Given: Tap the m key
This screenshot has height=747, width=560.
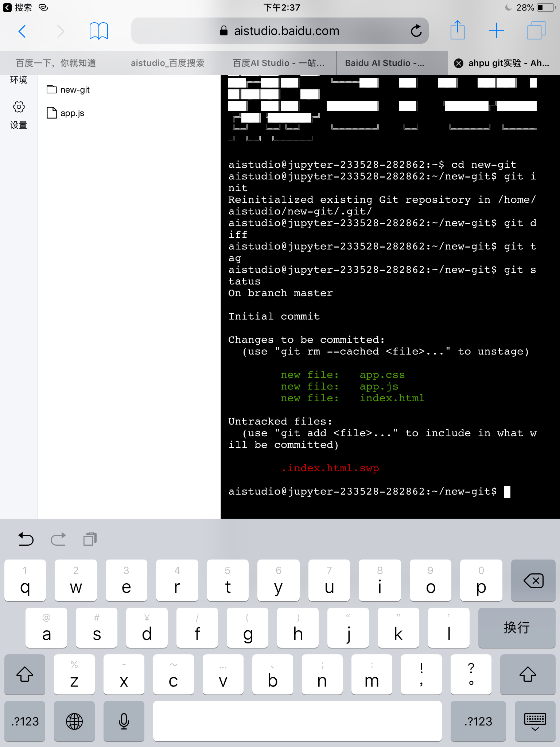Looking at the screenshot, I should (372, 674).
